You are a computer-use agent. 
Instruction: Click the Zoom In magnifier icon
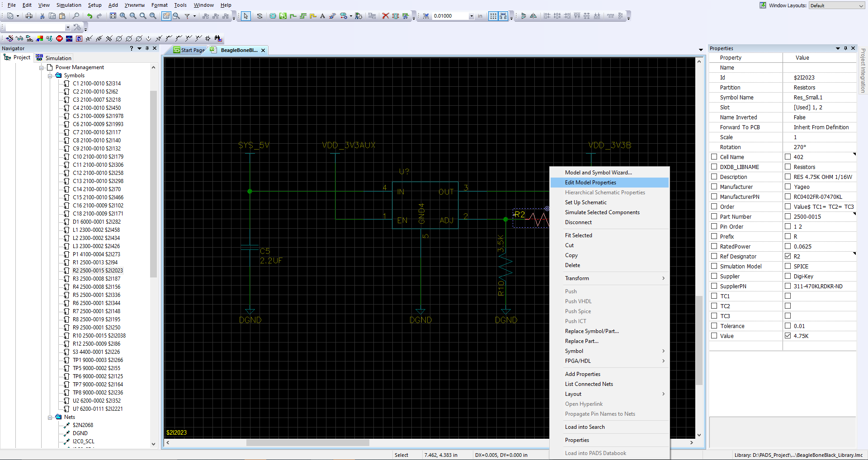click(x=123, y=16)
